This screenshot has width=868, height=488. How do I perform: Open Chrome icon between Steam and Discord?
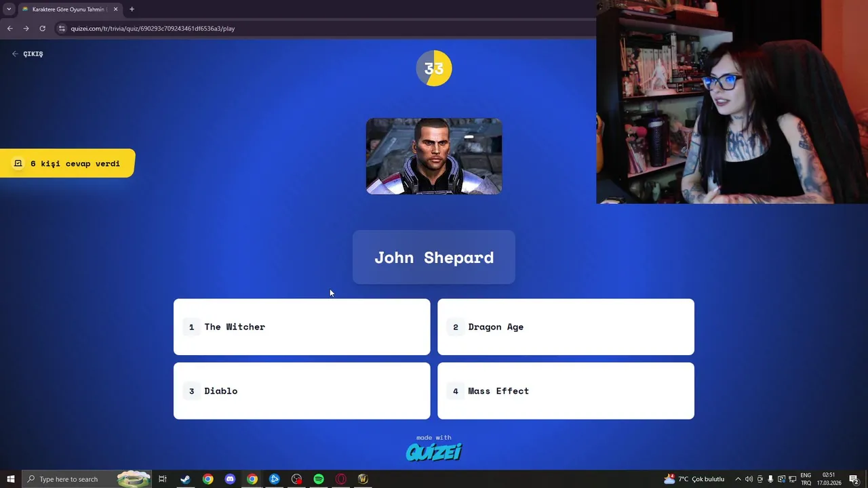coord(208,479)
